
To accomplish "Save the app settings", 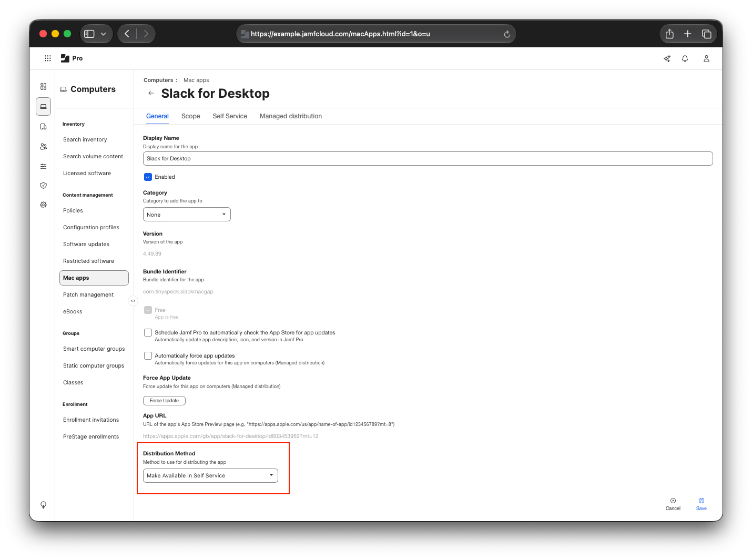I will (702, 504).
